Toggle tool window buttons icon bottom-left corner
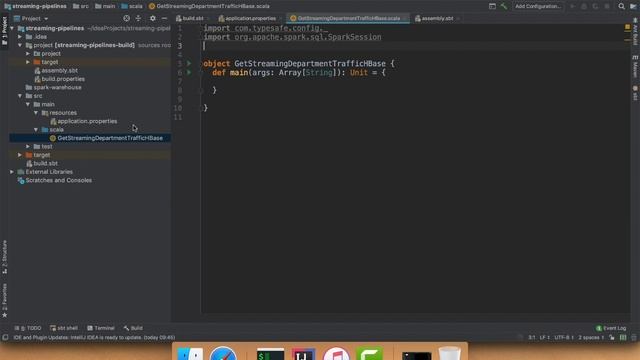640x360 pixels. 5,338
